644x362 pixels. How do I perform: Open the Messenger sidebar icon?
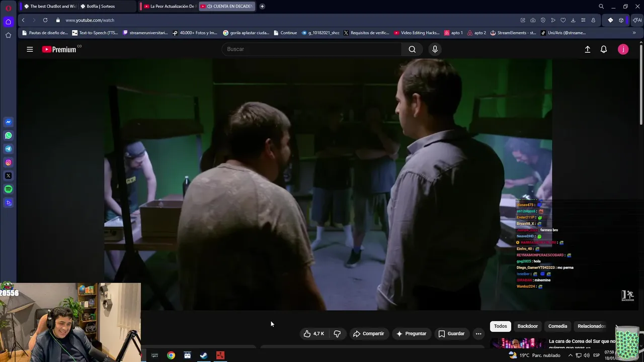pyautogui.click(x=8, y=122)
